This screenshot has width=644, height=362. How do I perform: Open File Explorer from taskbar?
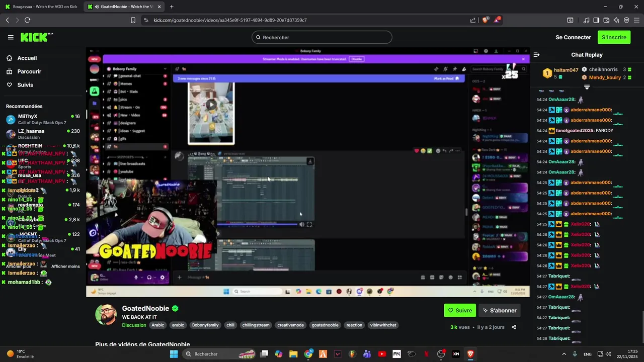coord(293,354)
